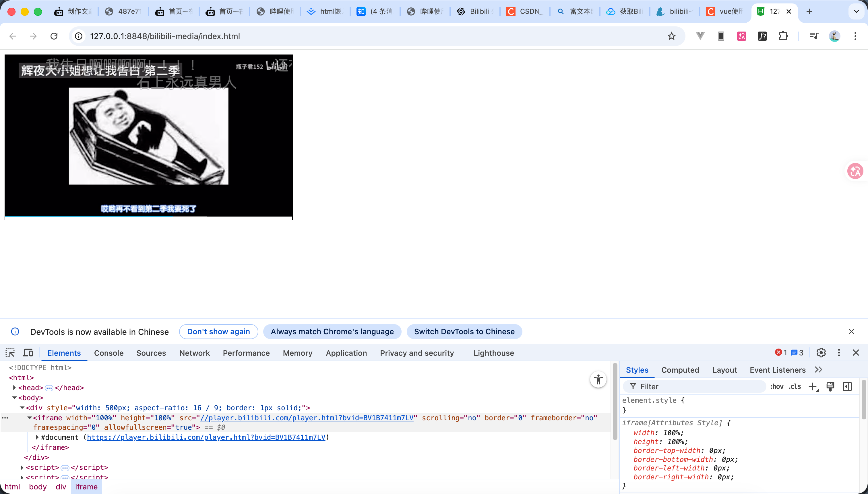The height and width of the screenshot is (494, 868).
Task: Show more Styles pane tabs chevron
Action: pyautogui.click(x=818, y=370)
